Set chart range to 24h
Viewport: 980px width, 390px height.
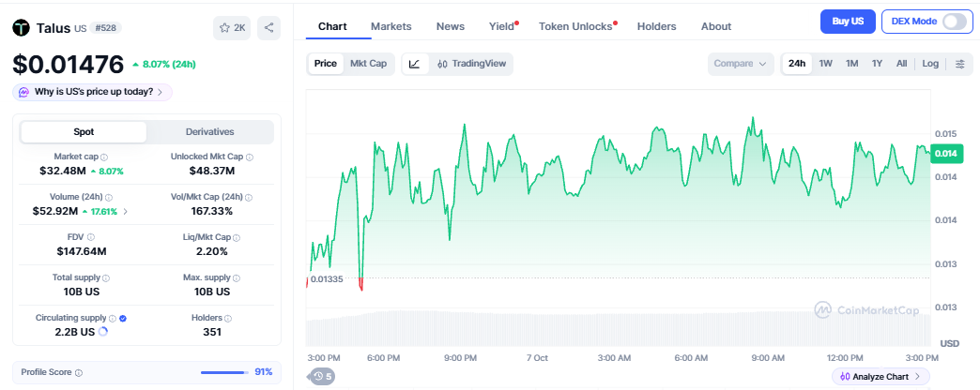pos(797,64)
